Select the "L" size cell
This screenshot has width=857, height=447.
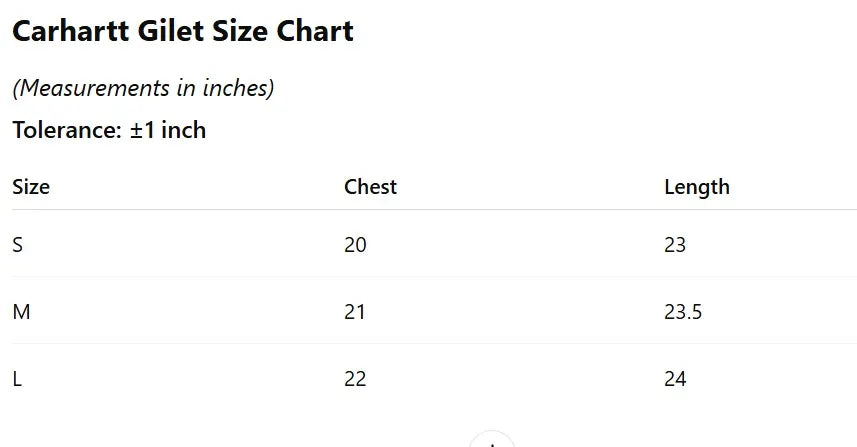[17, 379]
